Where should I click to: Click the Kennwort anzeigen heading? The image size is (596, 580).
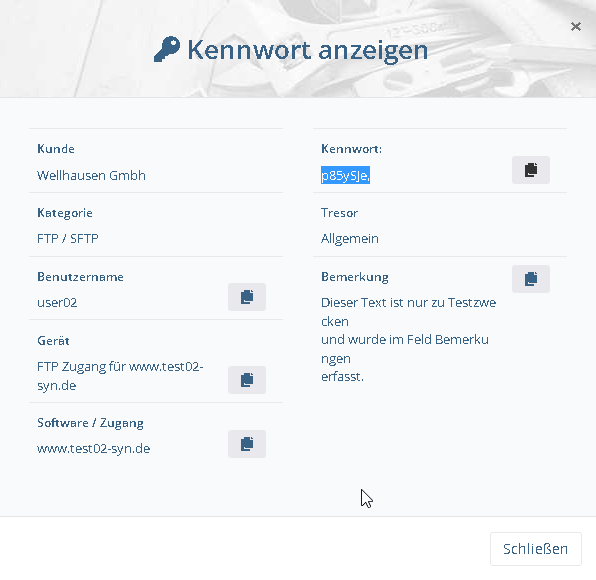[308, 50]
